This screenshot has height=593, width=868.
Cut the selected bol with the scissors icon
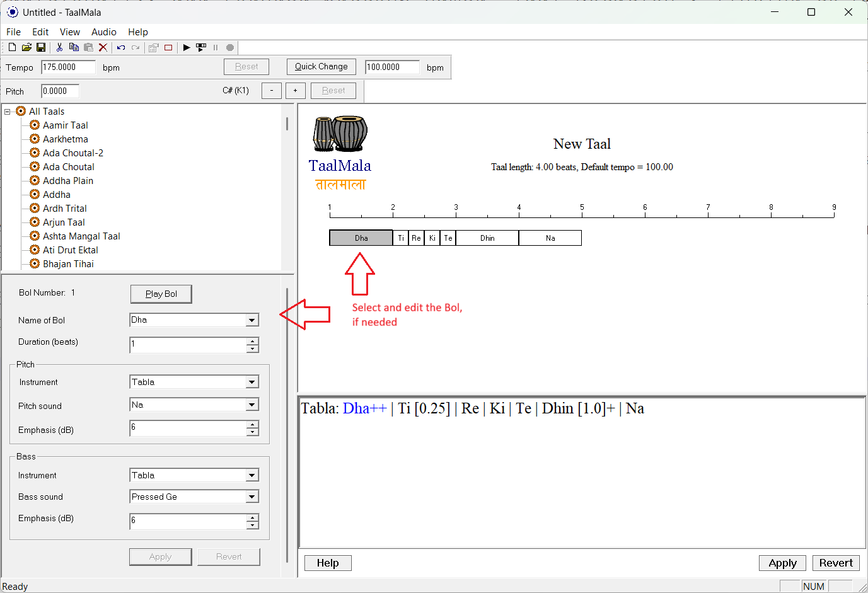tap(59, 47)
